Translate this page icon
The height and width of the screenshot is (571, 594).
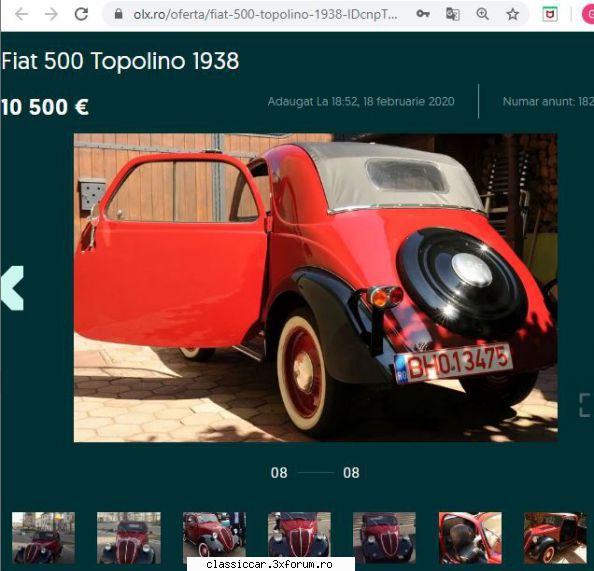452,14
